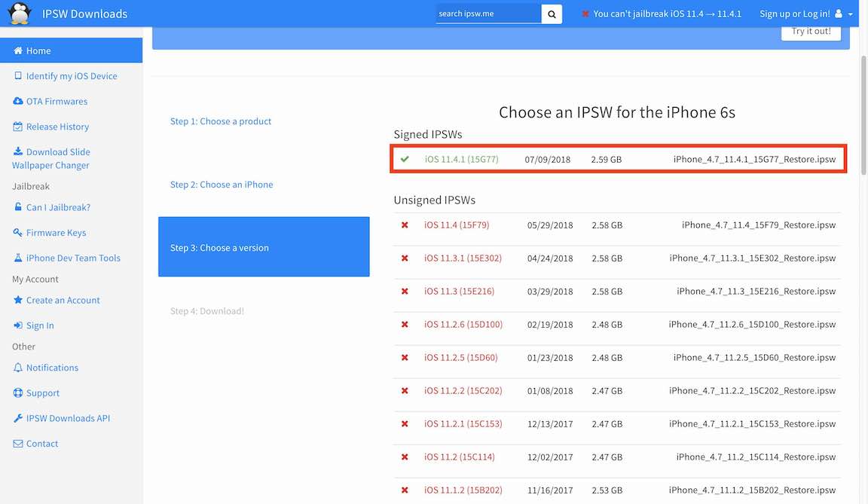
Task: Open IPSW Downloads API link
Action: (68, 418)
